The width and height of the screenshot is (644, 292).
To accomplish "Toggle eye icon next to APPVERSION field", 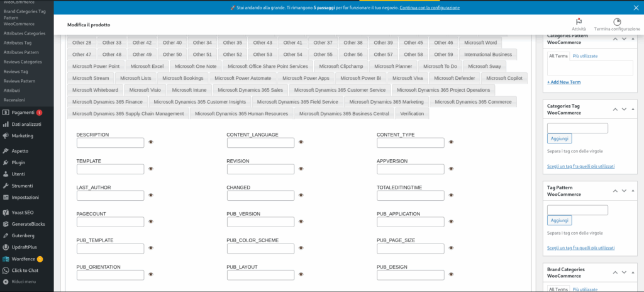I will click(x=452, y=169).
